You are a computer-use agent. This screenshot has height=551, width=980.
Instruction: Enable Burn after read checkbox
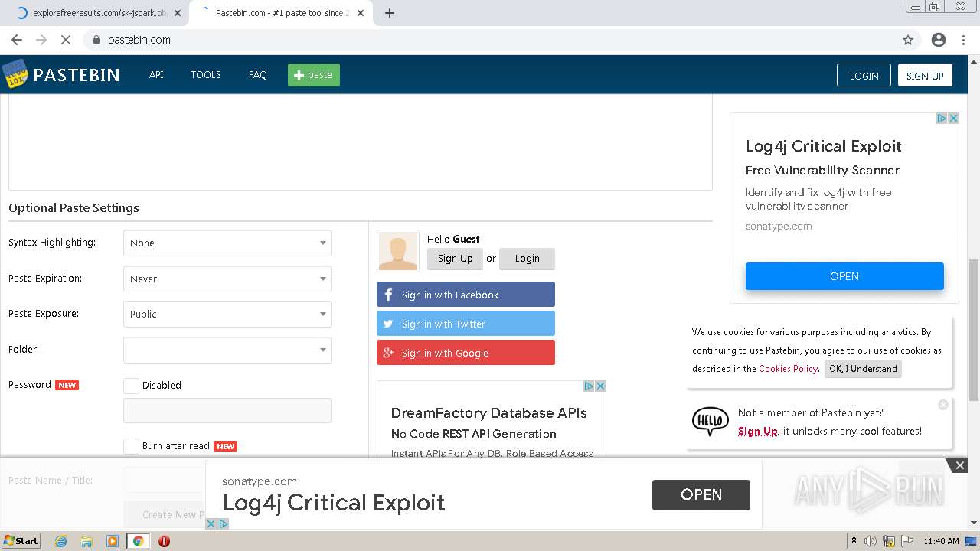132,446
